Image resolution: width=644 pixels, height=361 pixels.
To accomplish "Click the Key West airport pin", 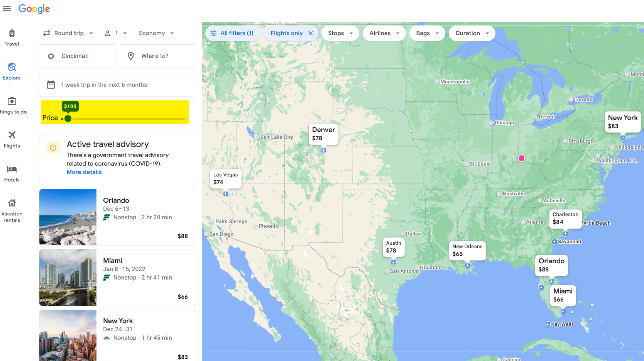I will (548, 324).
